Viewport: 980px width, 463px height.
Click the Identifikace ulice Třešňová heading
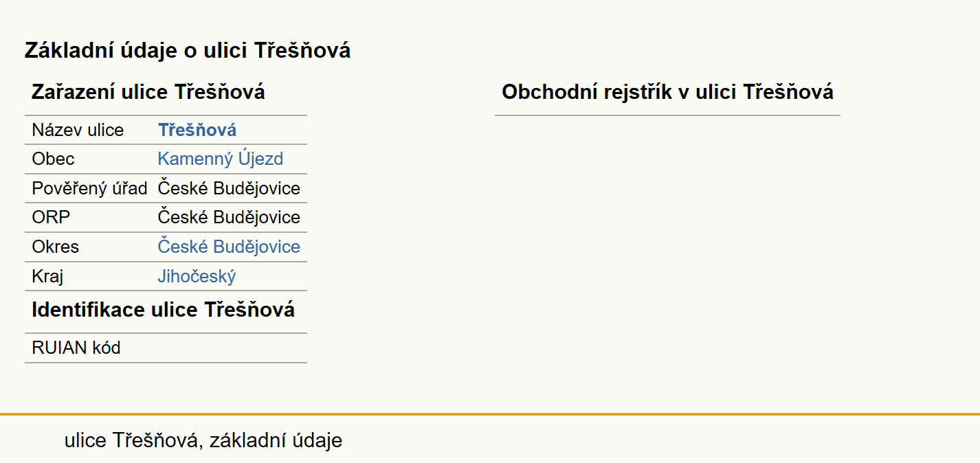coord(163,310)
